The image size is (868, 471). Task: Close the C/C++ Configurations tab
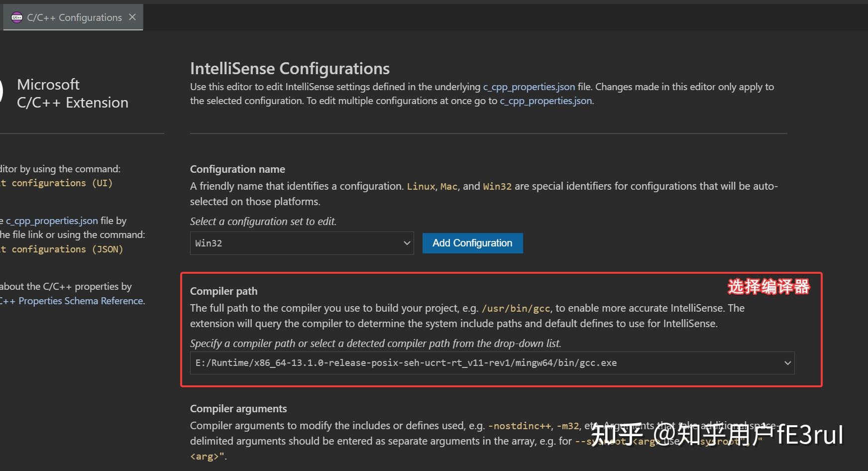pyautogui.click(x=132, y=17)
